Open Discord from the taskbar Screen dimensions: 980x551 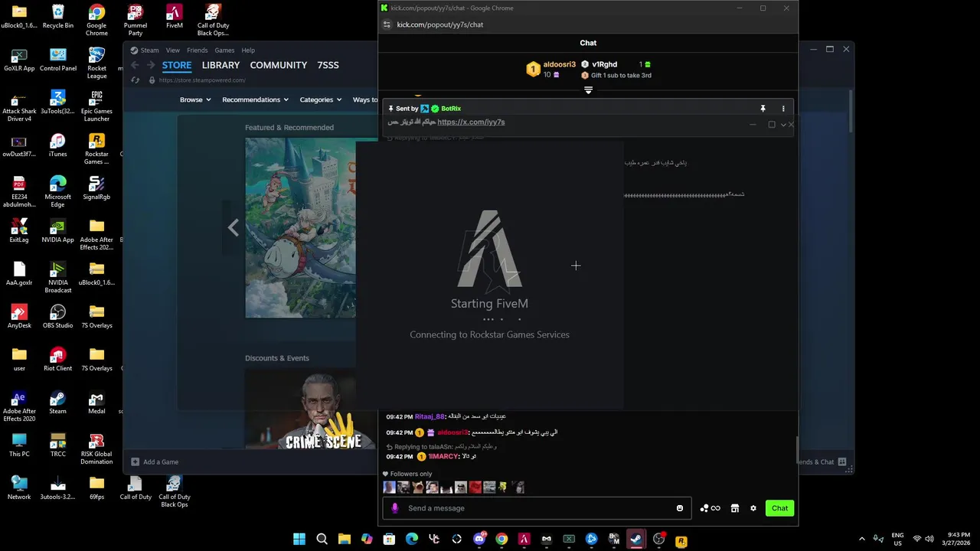[479, 540]
